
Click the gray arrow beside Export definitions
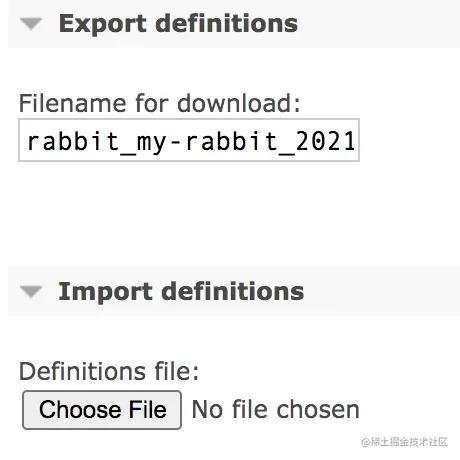tap(31, 24)
